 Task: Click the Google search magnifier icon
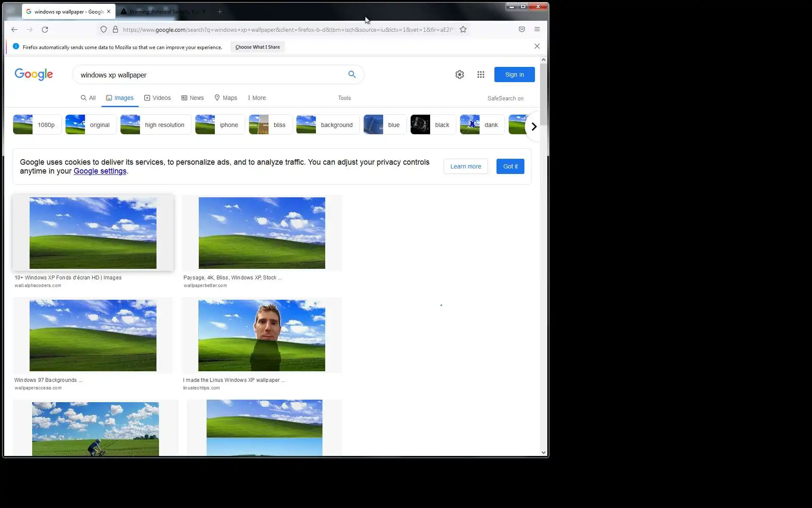pyautogui.click(x=352, y=75)
